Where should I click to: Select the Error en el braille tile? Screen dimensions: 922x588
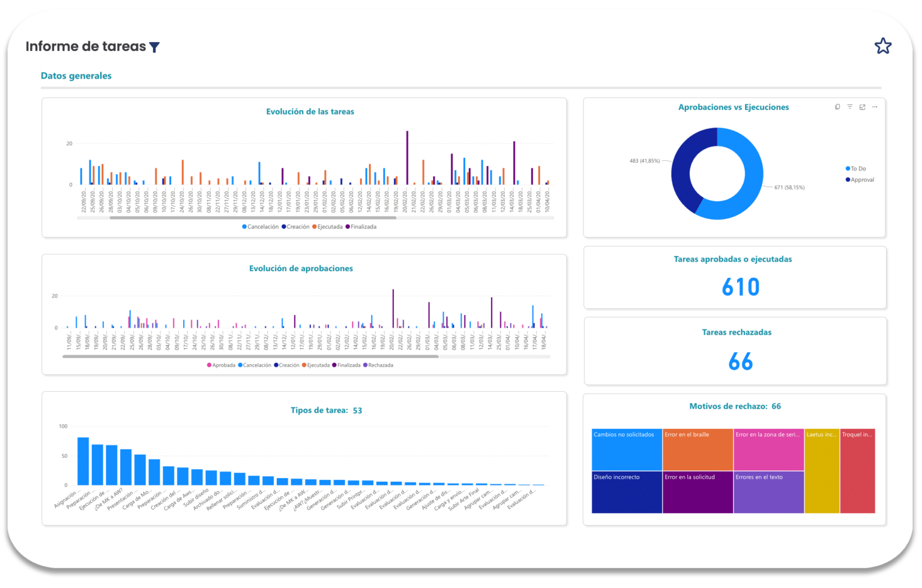tap(698, 450)
